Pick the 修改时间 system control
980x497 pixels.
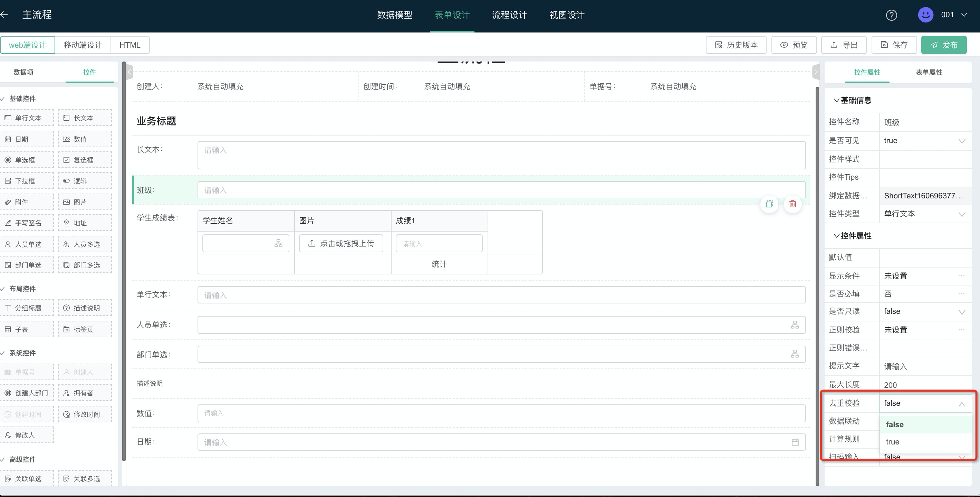click(x=85, y=414)
